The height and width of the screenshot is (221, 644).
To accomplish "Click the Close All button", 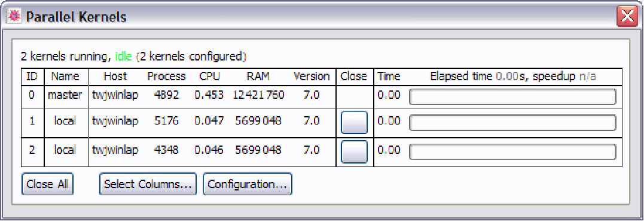I will [x=48, y=184].
